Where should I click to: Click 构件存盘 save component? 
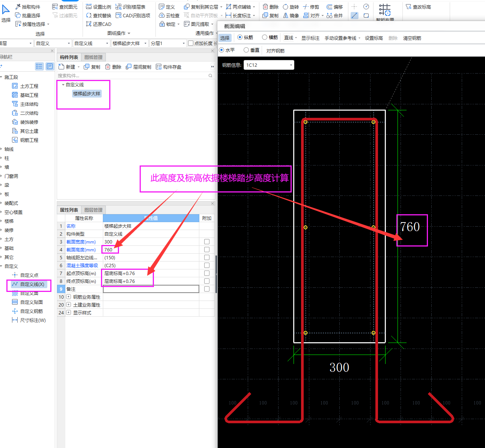[169, 67]
